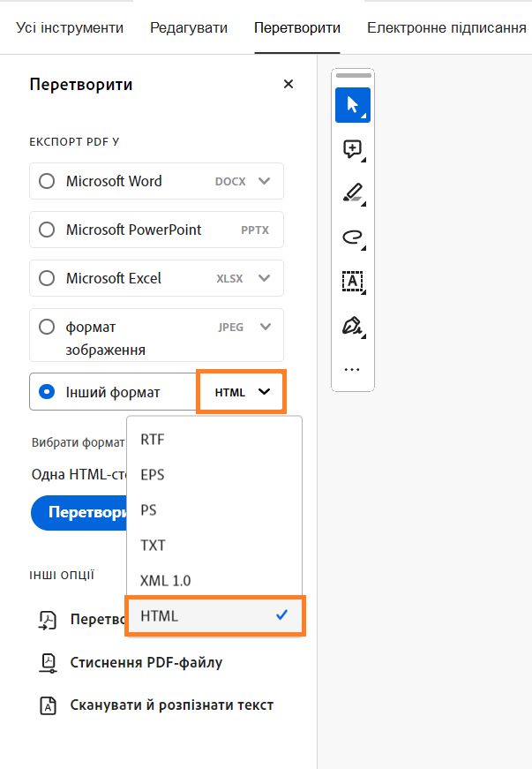Select the Microsoft PowerPoint radio button

(47, 230)
